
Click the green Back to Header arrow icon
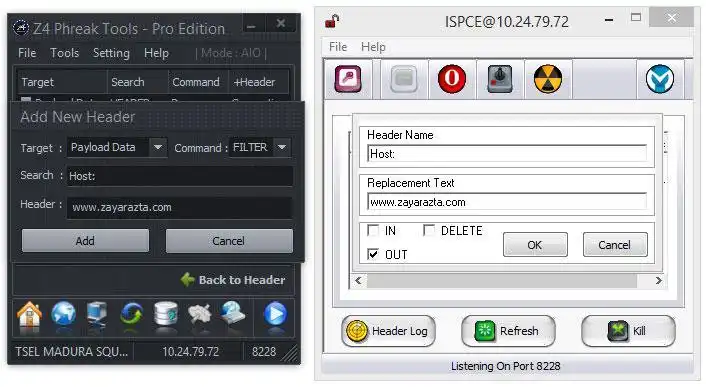point(187,279)
